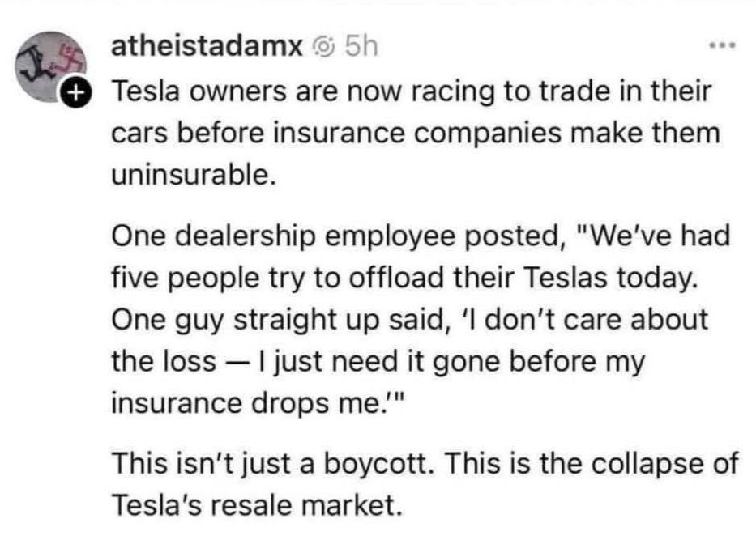Click the text "insurance drops me."
Screen dimensions: 756x540
coord(254,402)
